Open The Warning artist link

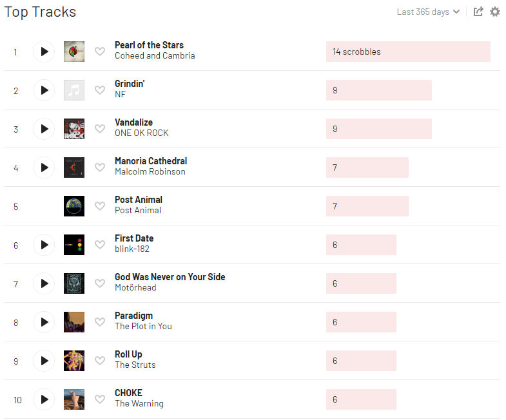tap(139, 404)
